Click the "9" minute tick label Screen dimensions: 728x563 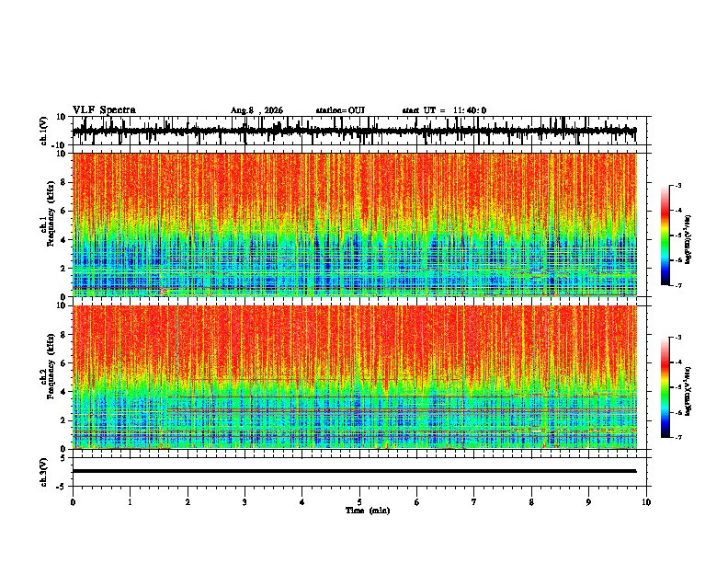coord(588,502)
